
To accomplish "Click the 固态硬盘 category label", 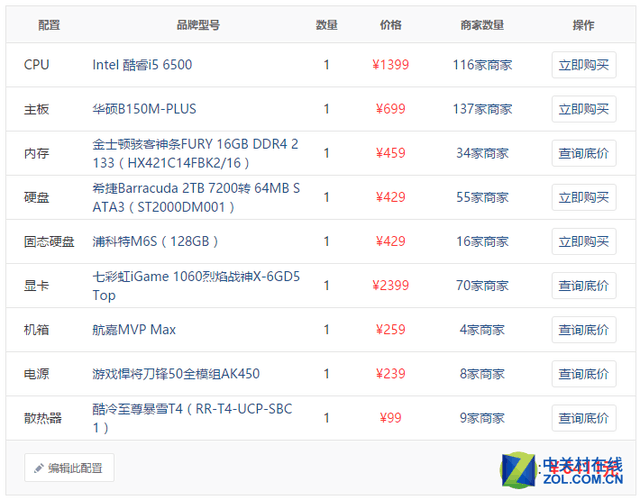I will click(x=49, y=241).
